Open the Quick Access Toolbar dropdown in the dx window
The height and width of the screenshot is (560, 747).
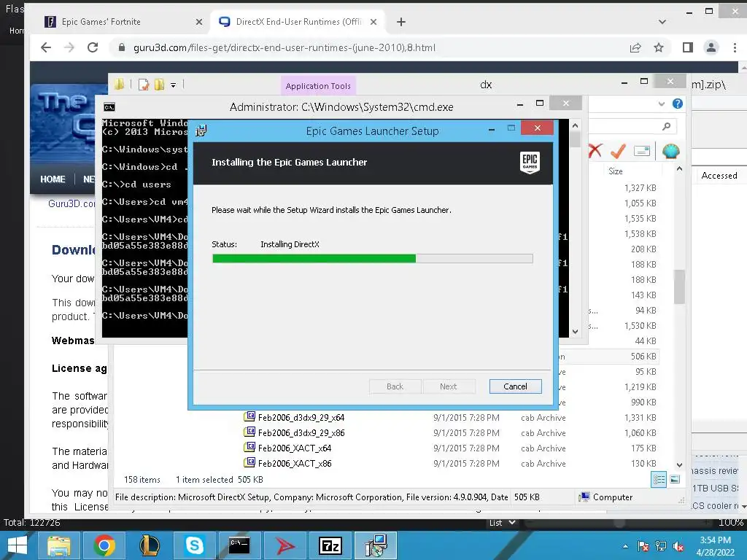coord(173,85)
